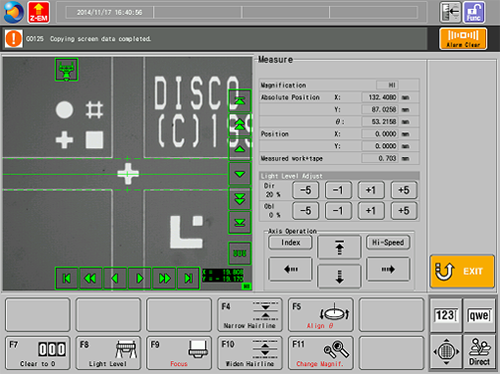Open the qwe keyboard
This screenshot has height=374, width=500.
tap(479, 315)
